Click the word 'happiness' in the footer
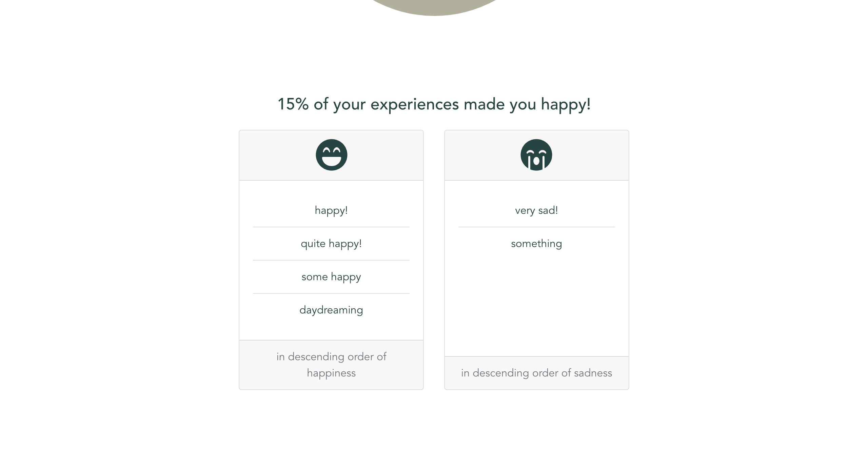 tap(331, 373)
